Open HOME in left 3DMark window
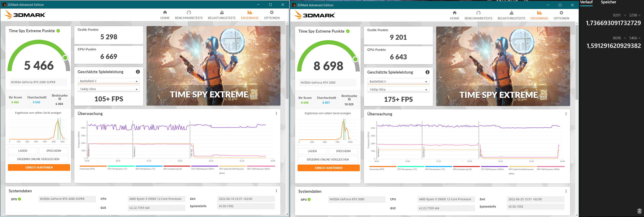Screen dimensions: 644x217 (x=165, y=15)
